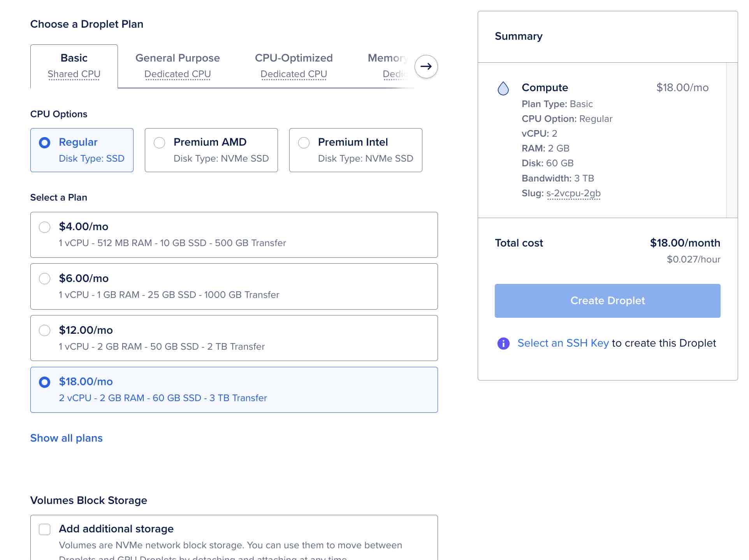Open the CPU-Optimized tab

click(294, 66)
